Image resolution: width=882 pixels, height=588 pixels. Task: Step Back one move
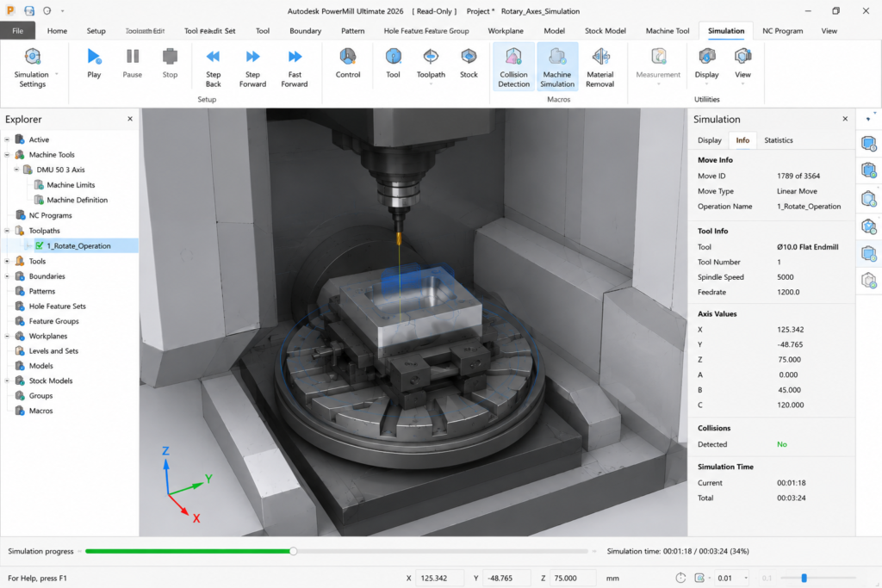(214, 67)
